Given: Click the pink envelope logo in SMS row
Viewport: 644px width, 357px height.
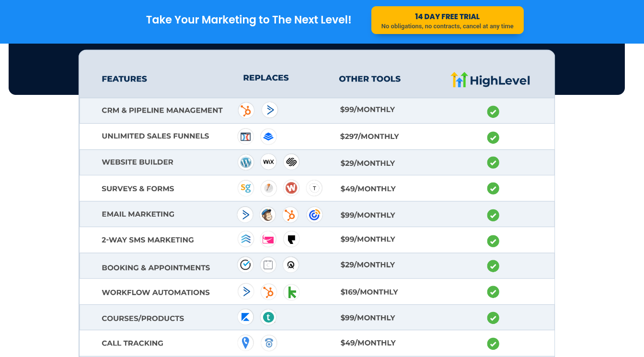Looking at the screenshot, I should click(x=268, y=239).
